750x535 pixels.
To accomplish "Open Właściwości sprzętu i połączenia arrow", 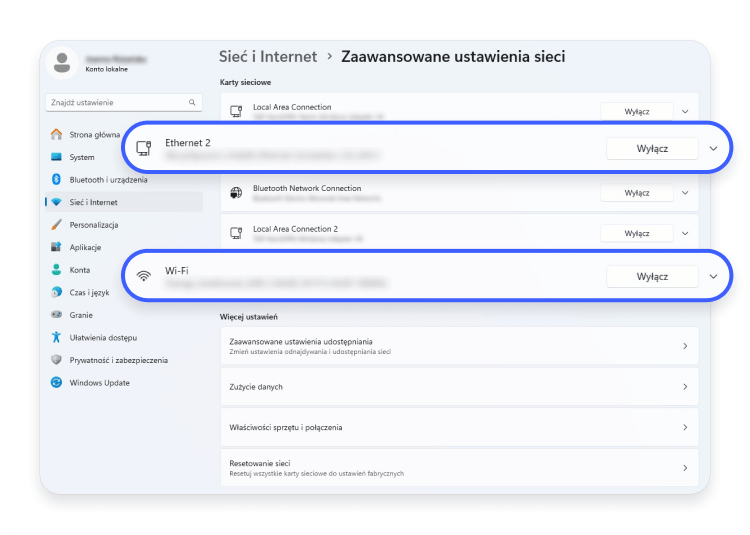I will [685, 427].
